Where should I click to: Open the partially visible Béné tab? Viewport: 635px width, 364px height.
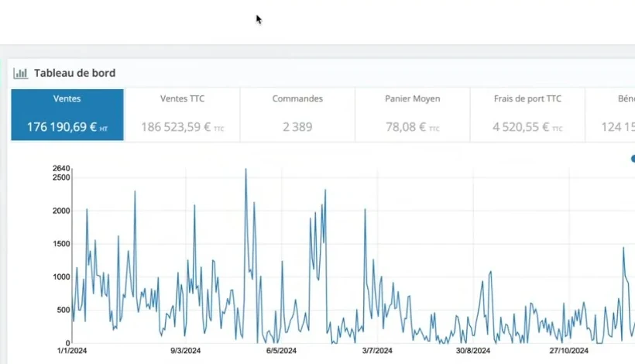(x=610, y=115)
